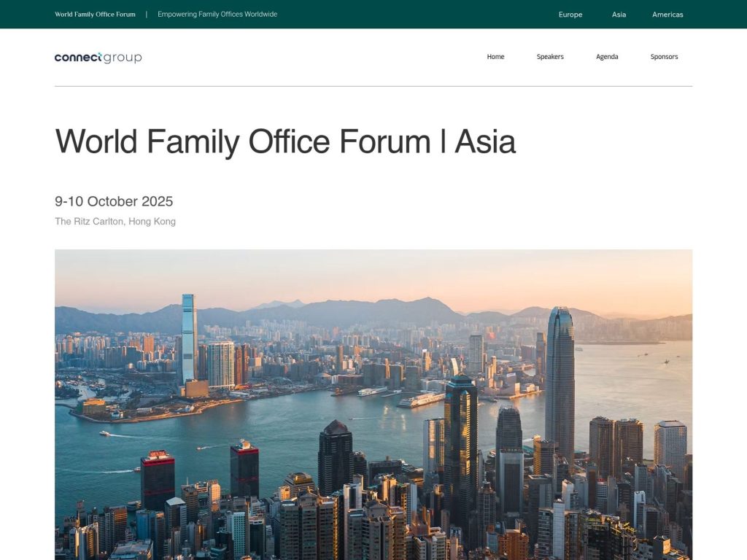The image size is (747, 560).
Task: Click the tagline Empowering Family Offices Worldwide
Action: point(216,13)
